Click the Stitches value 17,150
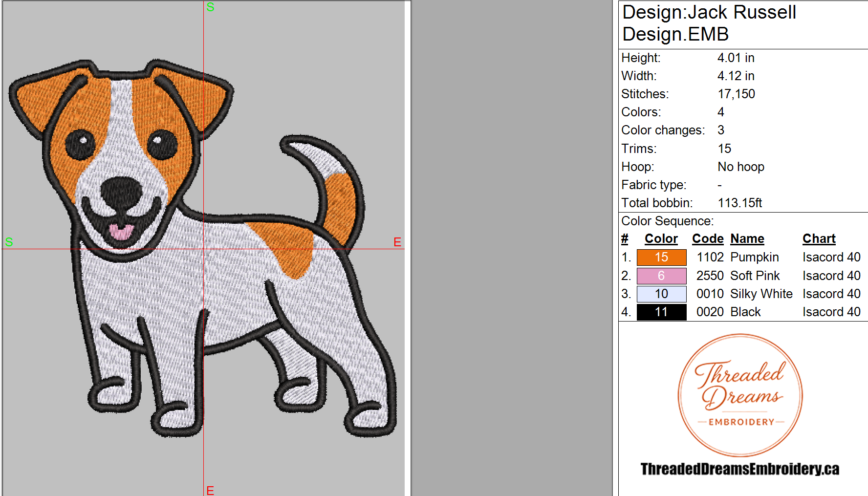 tap(736, 94)
